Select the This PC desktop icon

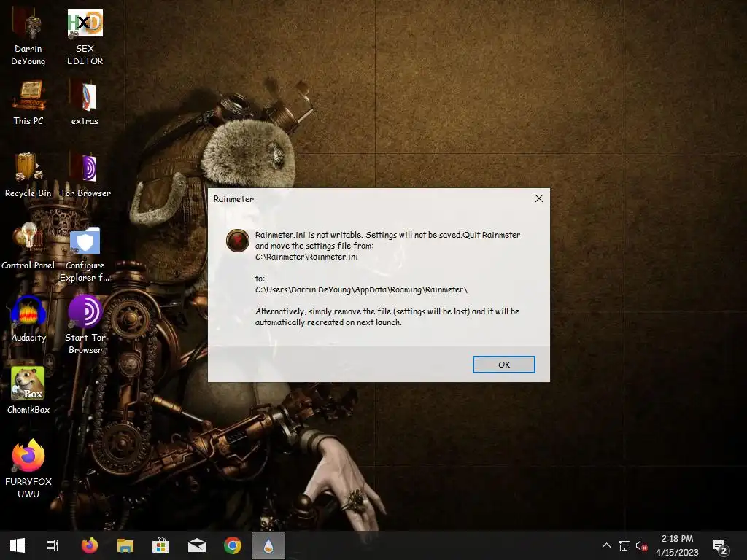coord(28,103)
